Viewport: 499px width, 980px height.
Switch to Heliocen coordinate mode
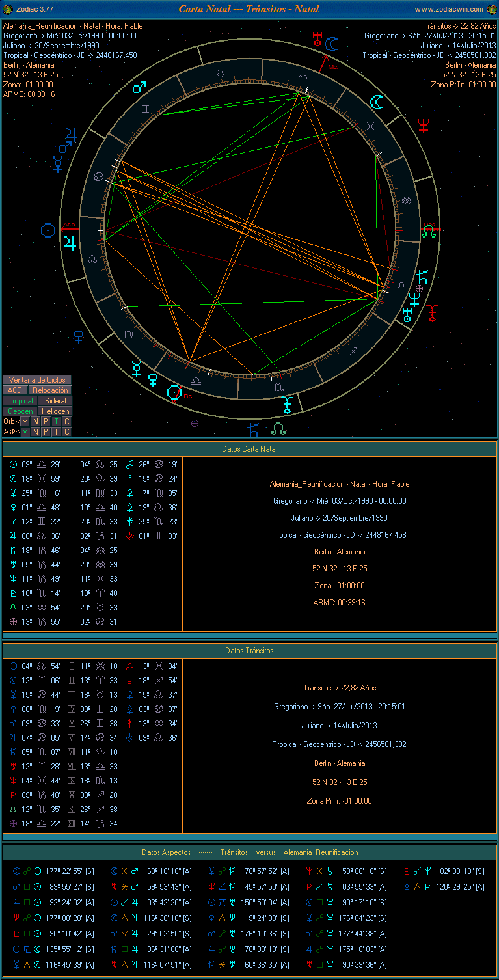[55, 411]
